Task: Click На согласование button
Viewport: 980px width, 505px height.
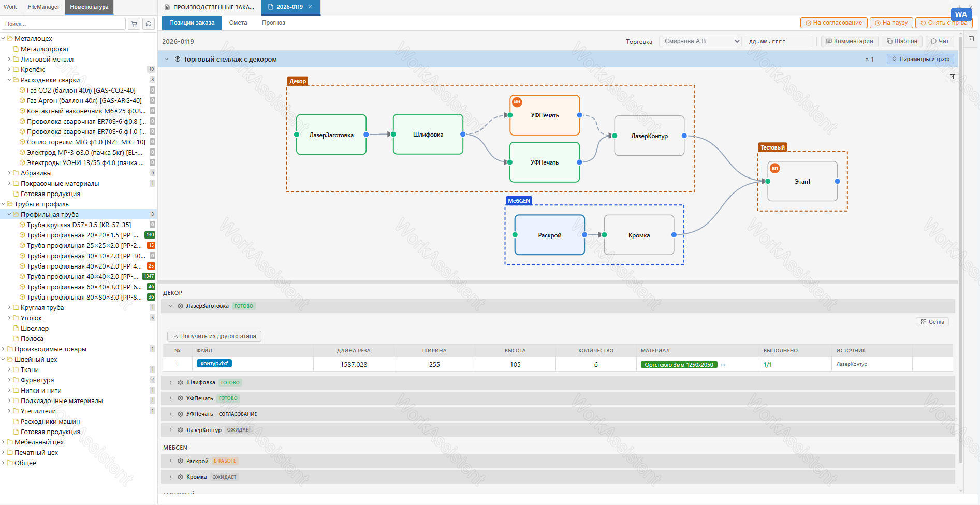Action: click(x=833, y=23)
